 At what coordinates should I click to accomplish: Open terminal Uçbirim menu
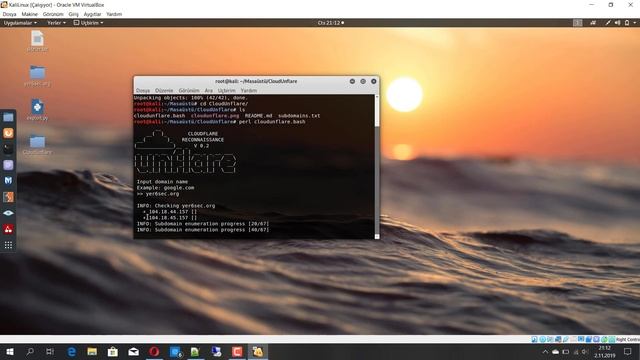coord(227,90)
